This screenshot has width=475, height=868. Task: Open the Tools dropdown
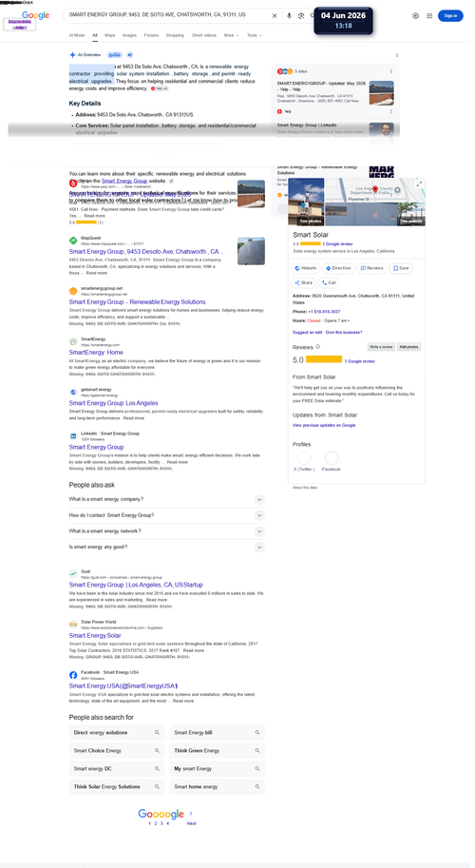click(x=254, y=35)
